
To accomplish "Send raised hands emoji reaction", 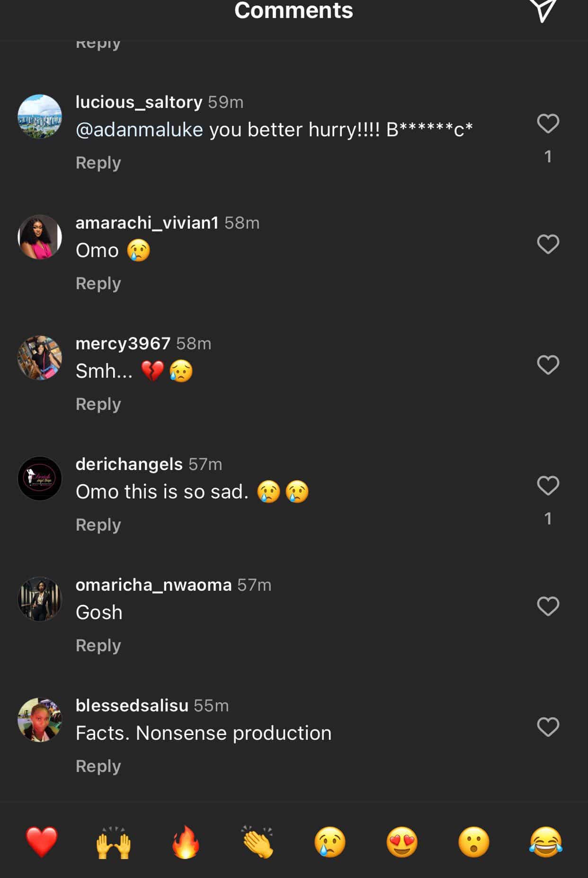I will tap(114, 842).
